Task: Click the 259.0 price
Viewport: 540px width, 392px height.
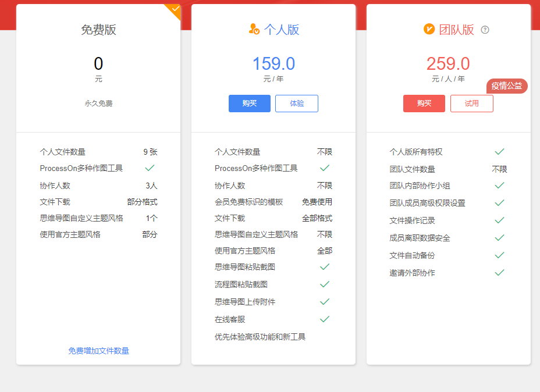Action: (448, 63)
